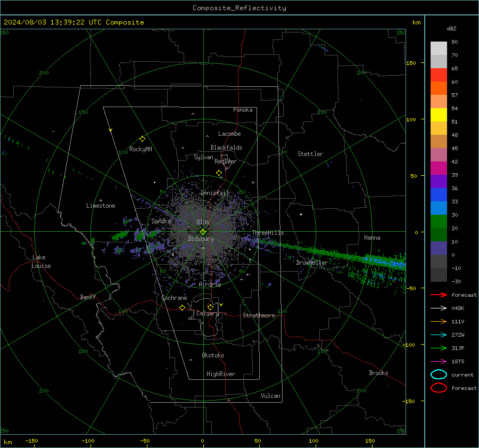The image size is (479, 448).
Task: Pick the orange 57-60 dBZ color band
Action: click(x=439, y=88)
